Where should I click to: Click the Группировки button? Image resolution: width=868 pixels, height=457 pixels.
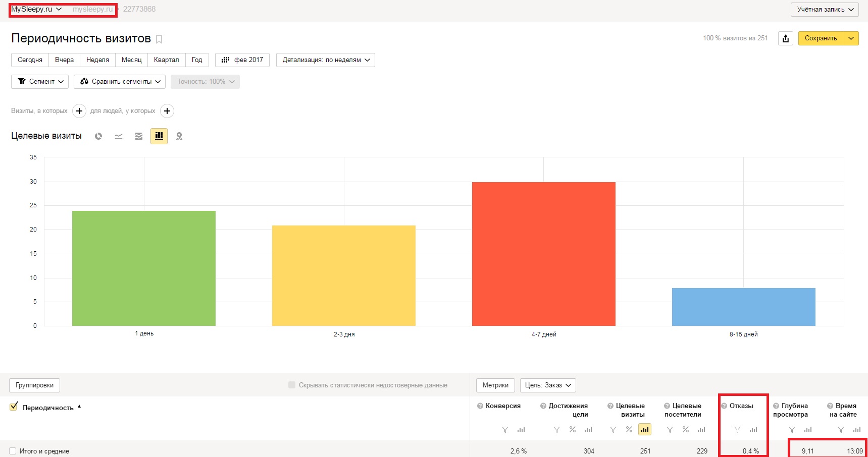click(x=35, y=385)
